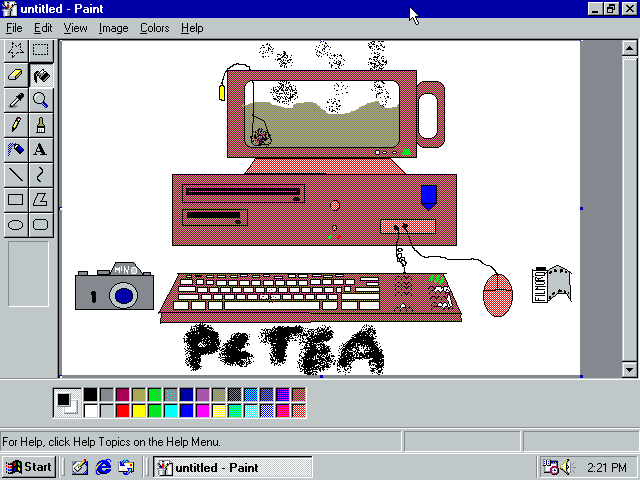Pick the maroon color swatch

(x=122, y=395)
